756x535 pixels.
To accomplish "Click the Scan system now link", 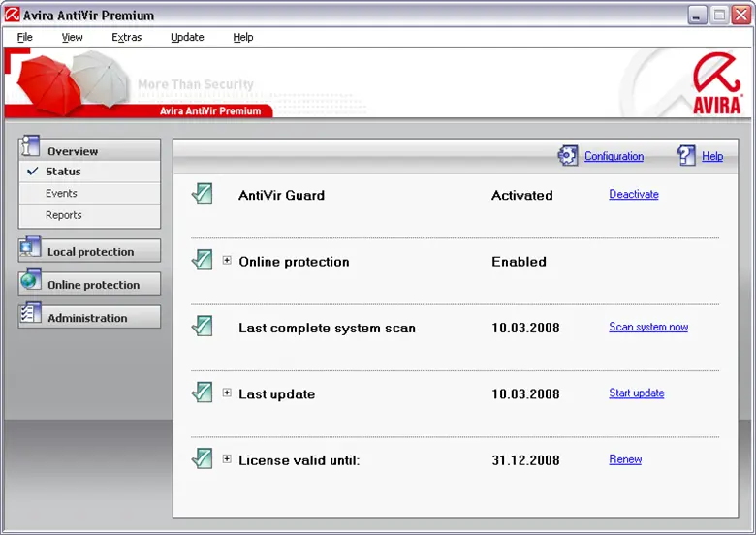I will click(648, 327).
